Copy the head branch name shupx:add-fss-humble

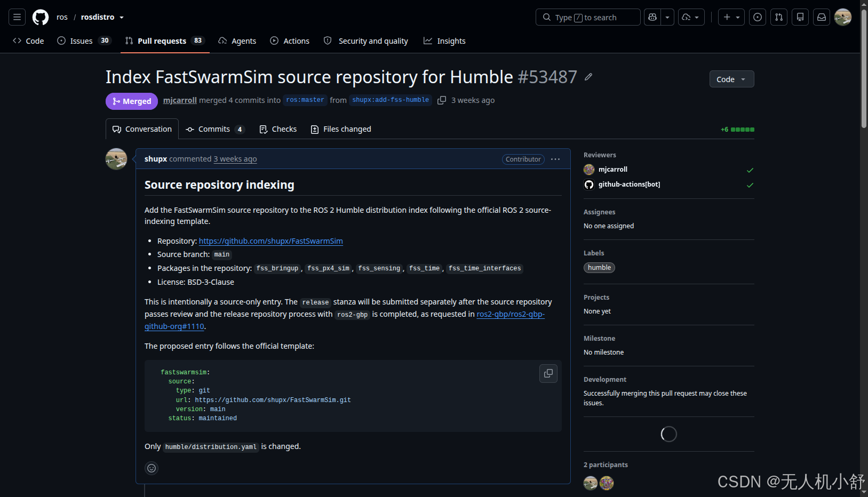coord(442,100)
